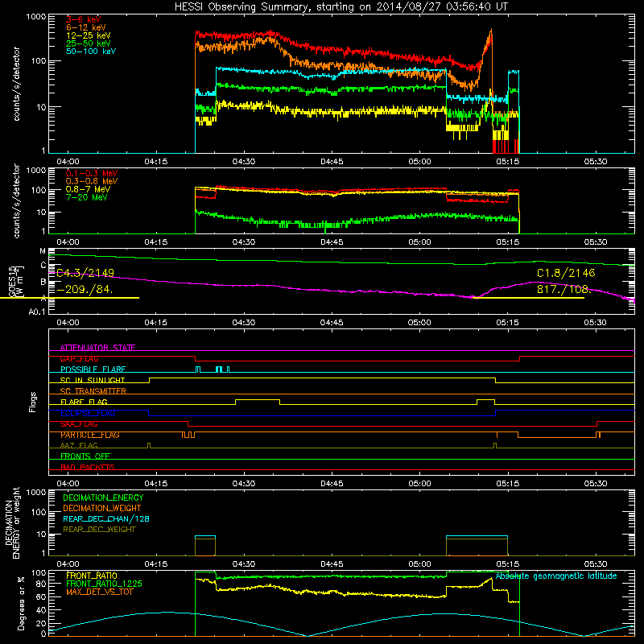Click the yellow 'FRONT_RATIO' legend label
The height and width of the screenshot is (644, 644).
click(92, 576)
